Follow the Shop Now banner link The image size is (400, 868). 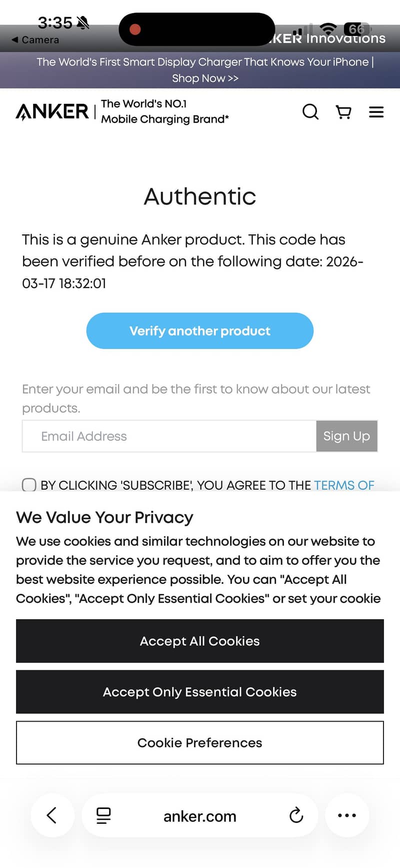pyautogui.click(x=205, y=78)
